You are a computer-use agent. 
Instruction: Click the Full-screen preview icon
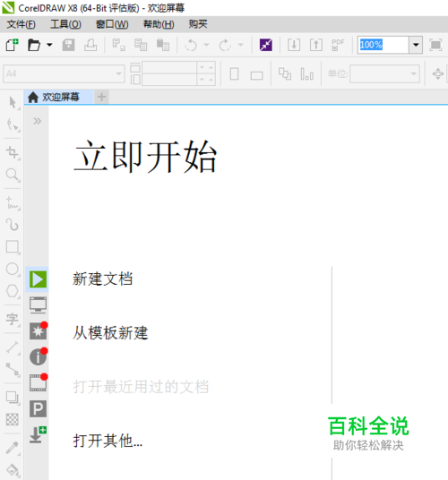tap(435, 45)
